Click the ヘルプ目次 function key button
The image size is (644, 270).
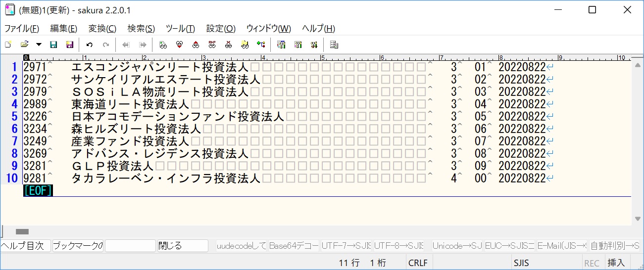(26, 246)
